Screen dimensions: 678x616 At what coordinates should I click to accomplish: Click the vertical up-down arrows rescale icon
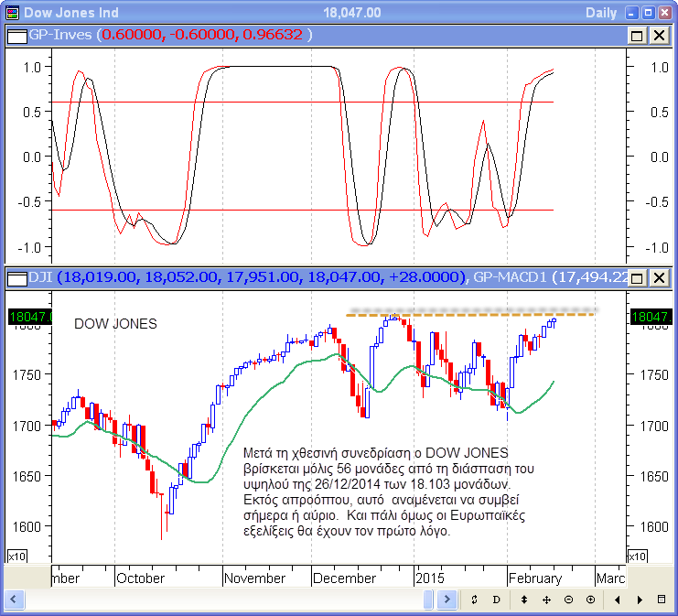tap(524, 600)
